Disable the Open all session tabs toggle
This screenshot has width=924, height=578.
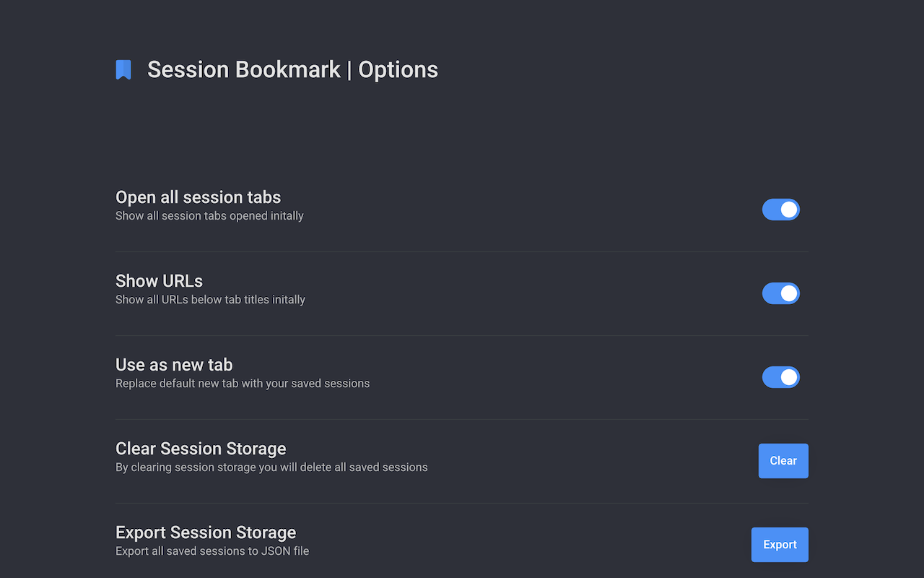click(x=780, y=210)
